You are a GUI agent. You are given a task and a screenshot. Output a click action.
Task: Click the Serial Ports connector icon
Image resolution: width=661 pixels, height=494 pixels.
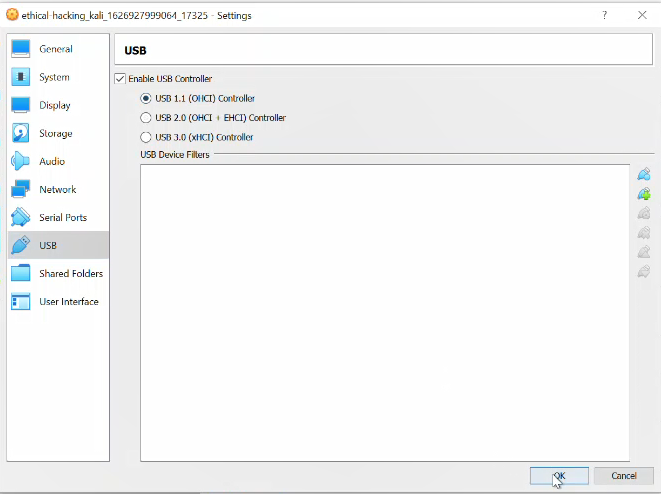point(20,217)
